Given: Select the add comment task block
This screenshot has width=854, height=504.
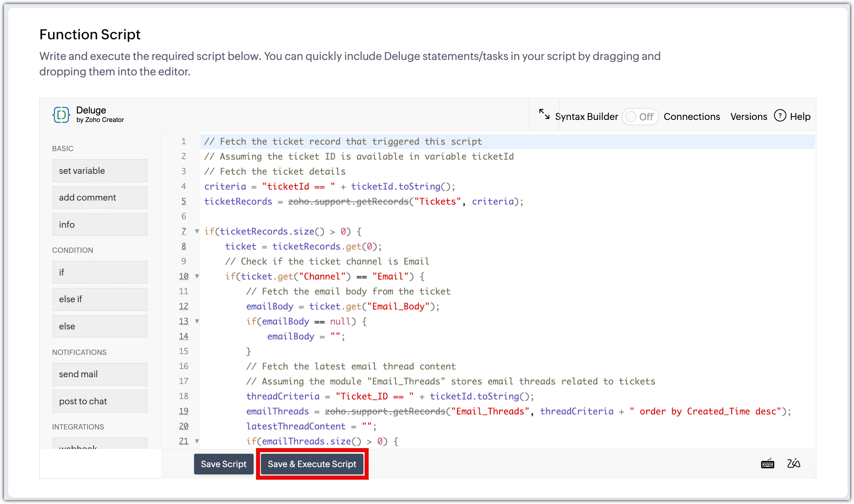Looking at the screenshot, I should pos(100,197).
